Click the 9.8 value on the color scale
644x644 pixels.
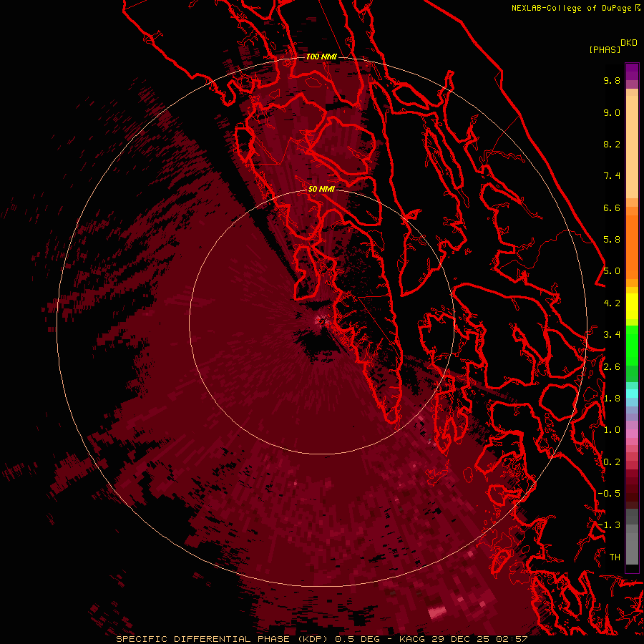click(x=612, y=80)
